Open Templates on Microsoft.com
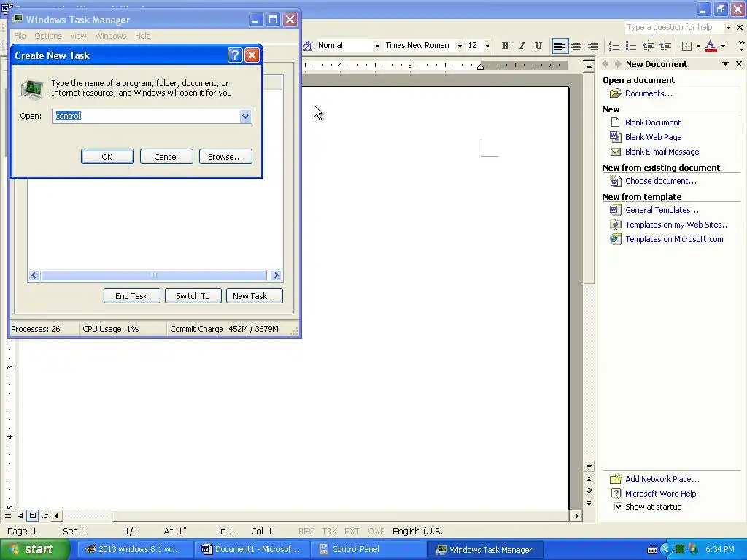Image resolution: width=747 pixels, height=560 pixels. (x=674, y=239)
